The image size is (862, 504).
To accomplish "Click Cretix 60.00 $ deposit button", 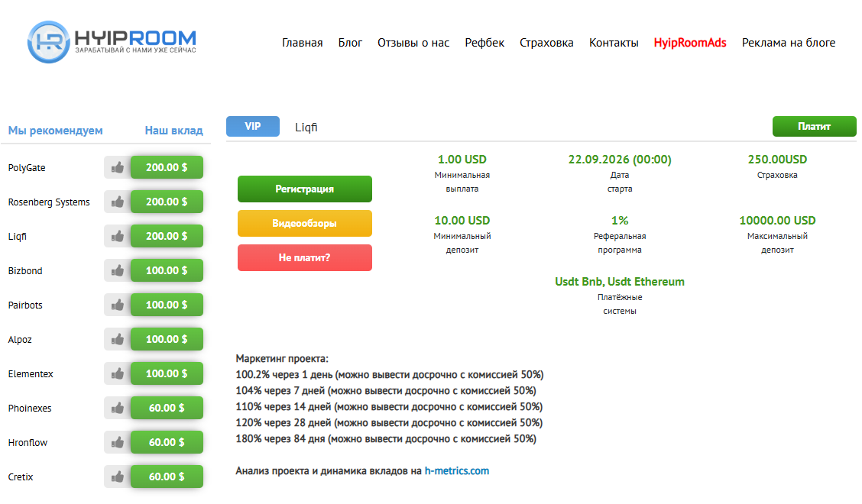I will [167, 477].
